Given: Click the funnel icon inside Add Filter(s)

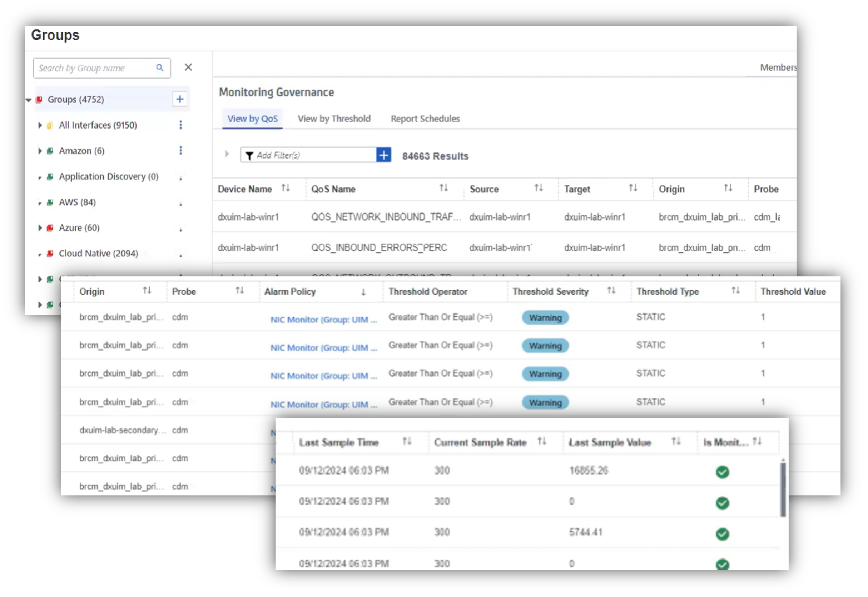Looking at the screenshot, I should tap(250, 155).
